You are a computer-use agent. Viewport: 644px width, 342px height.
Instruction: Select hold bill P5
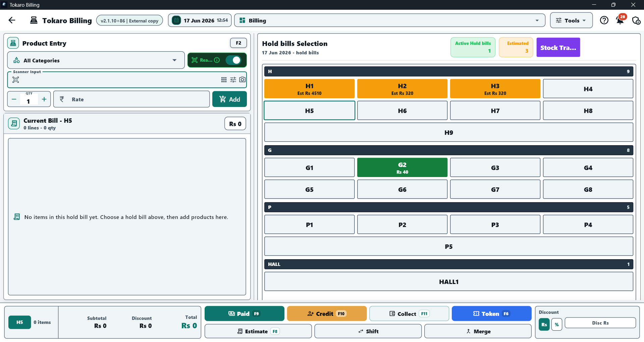[449, 246]
